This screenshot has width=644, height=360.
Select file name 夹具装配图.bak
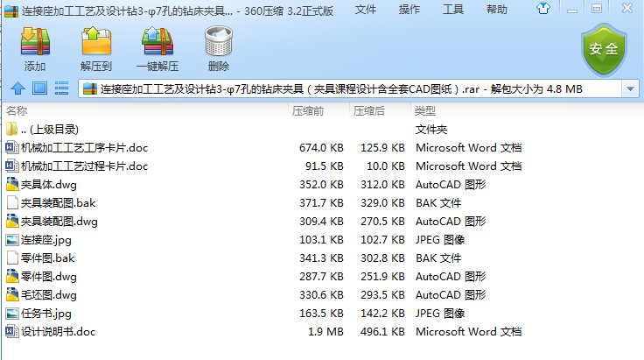click(x=59, y=203)
